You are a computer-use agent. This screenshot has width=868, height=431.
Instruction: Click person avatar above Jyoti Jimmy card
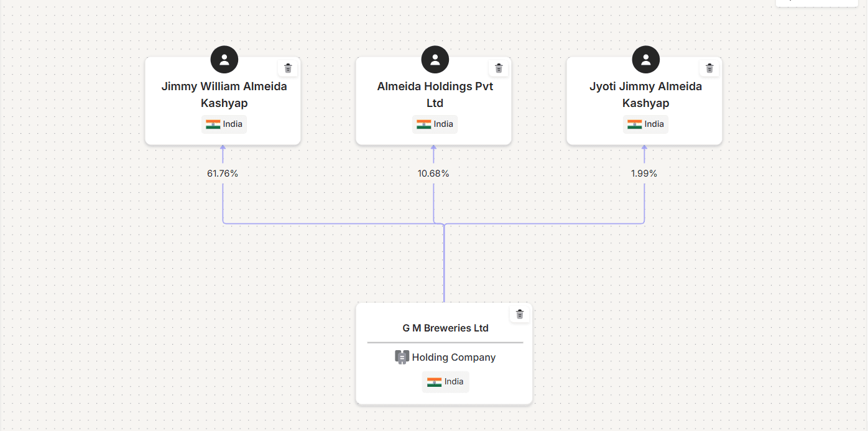point(646,60)
